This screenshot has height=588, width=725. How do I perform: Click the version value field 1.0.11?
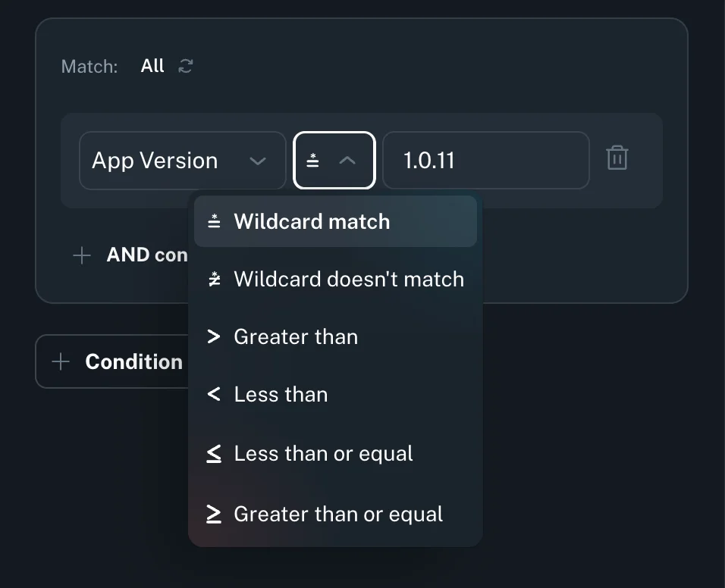coord(485,161)
